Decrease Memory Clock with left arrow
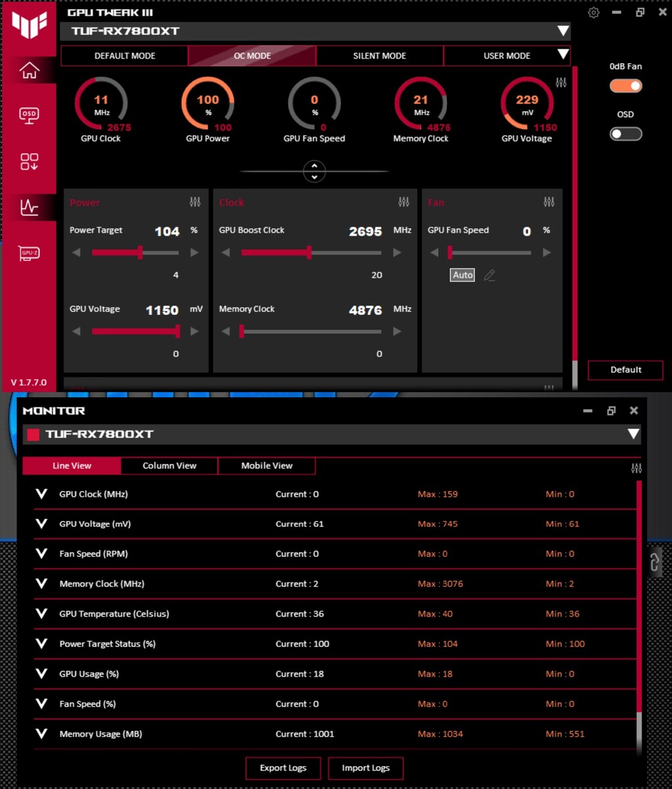 coord(226,331)
